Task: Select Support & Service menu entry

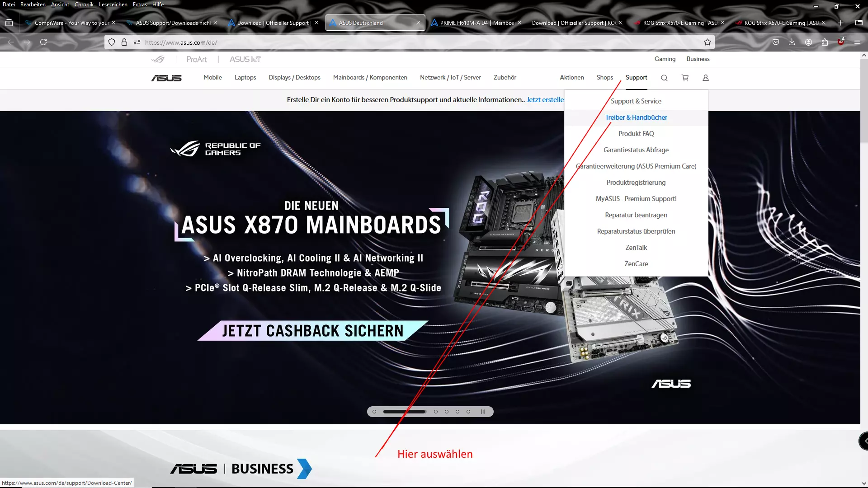Action: [x=636, y=101]
